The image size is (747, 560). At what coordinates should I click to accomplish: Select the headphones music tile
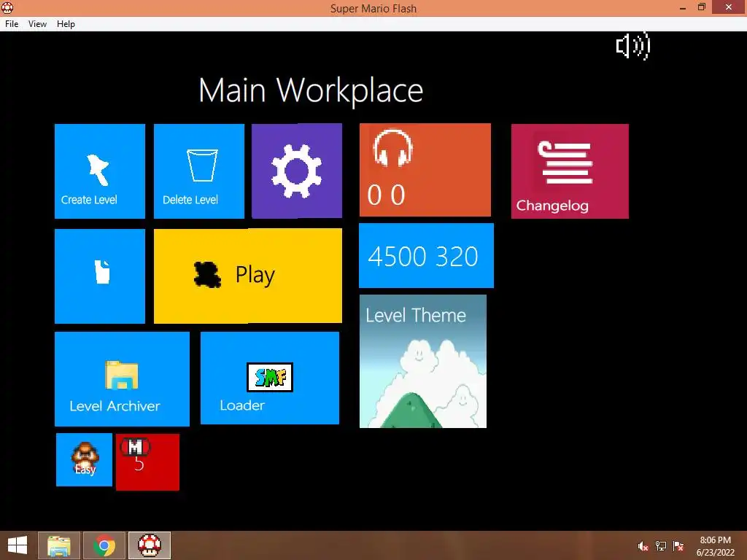[x=425, y=170]
